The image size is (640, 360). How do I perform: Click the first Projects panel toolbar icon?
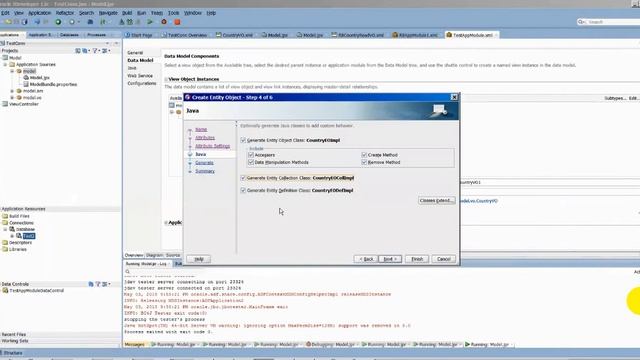pos(78,51)
